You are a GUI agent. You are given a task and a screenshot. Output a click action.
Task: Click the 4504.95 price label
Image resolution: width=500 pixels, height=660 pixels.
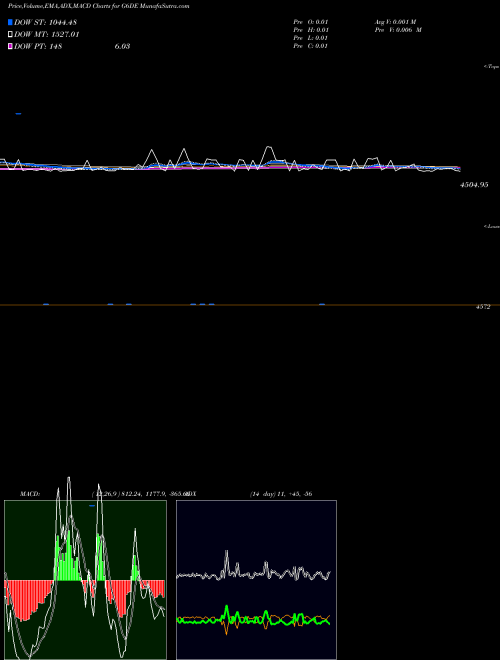[474, 184]
